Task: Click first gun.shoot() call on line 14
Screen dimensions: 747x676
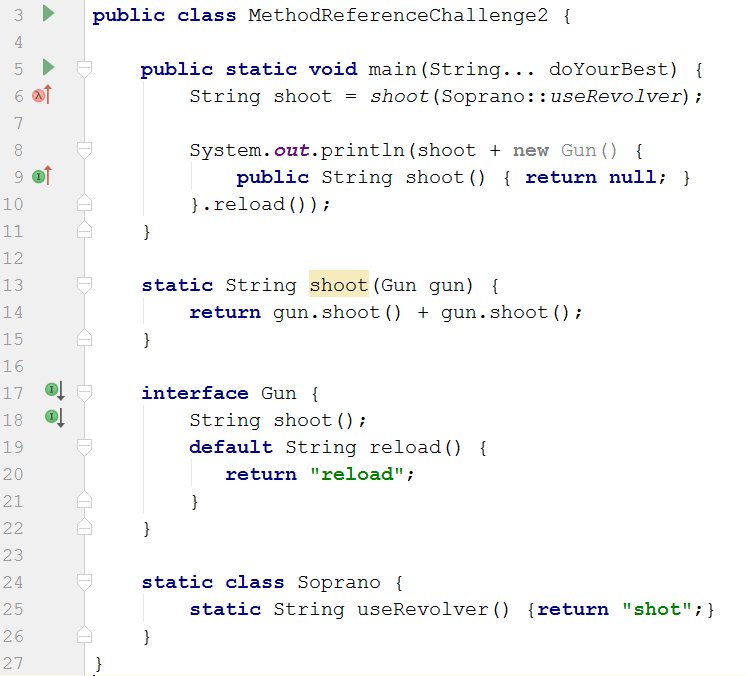Action: click(337, 312)
